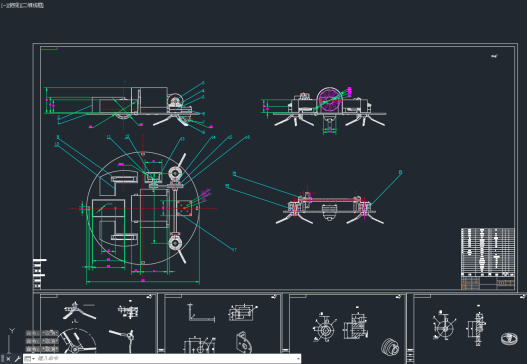
Task: Open the viewport controls [-] menu
Action: point(3,5)
